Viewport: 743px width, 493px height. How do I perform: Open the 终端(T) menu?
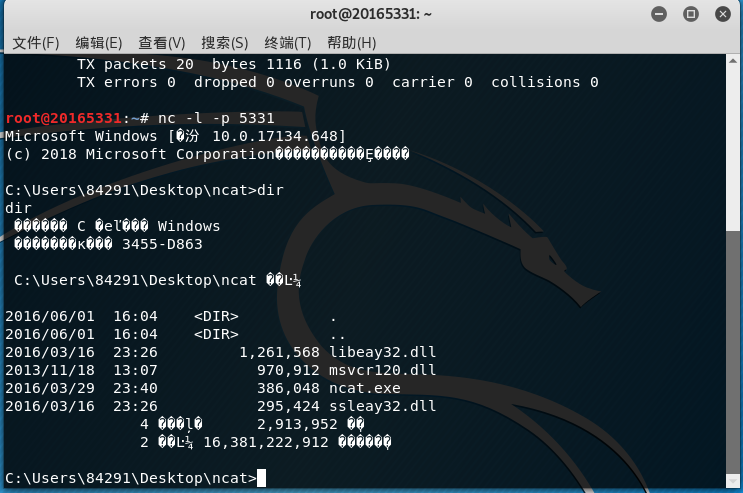(x=288, y=43)
